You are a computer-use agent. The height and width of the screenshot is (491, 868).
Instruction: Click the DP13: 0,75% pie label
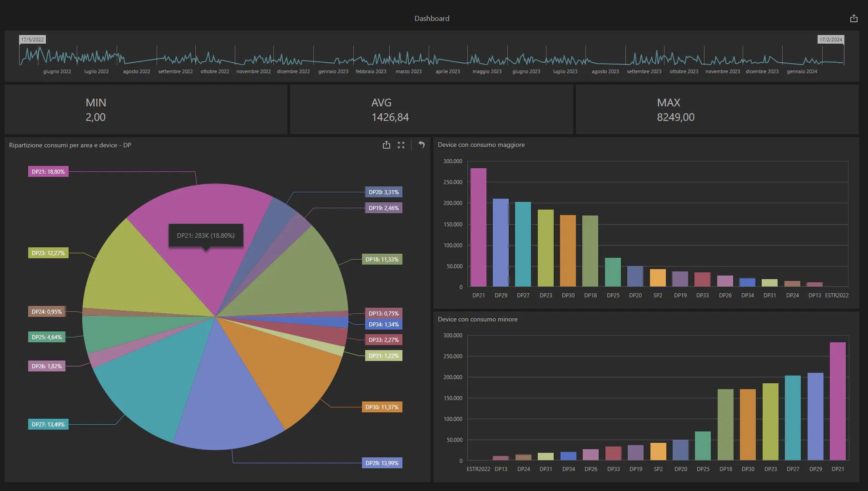(384, 313)
